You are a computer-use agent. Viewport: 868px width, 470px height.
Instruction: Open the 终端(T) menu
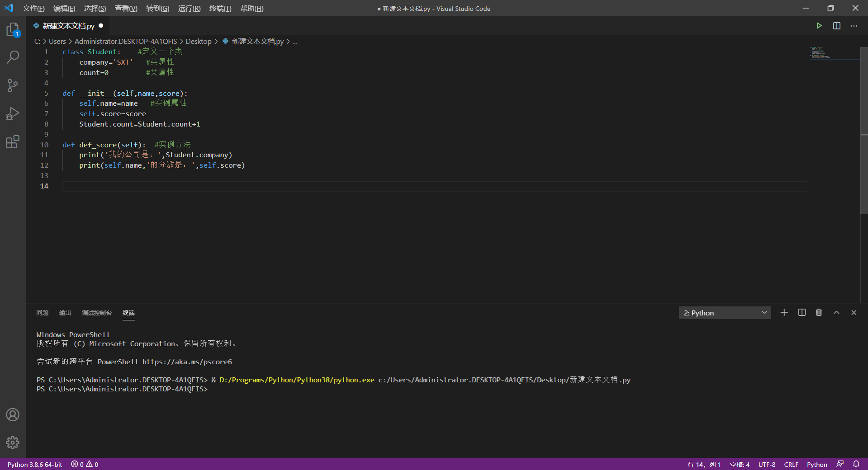coord(220,9)
